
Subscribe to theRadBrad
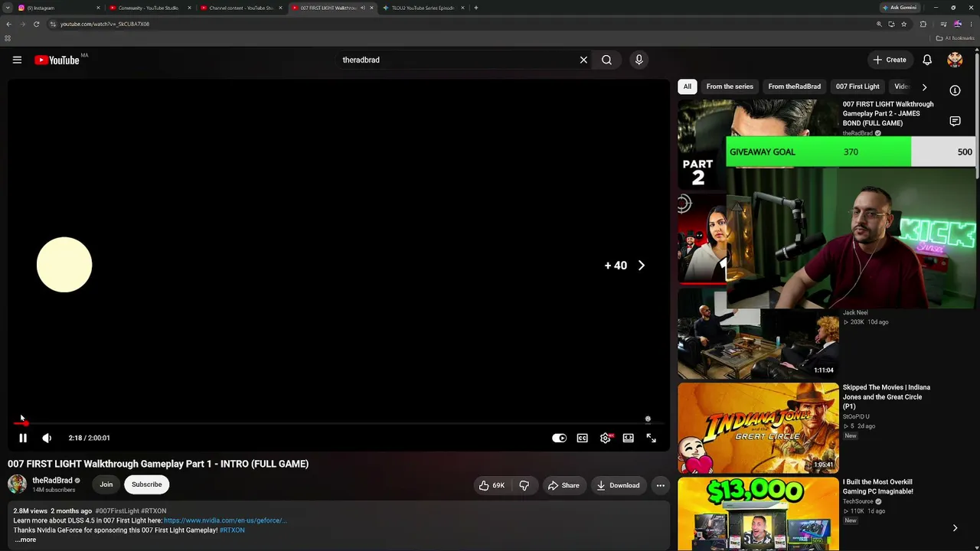coord(146,484)
